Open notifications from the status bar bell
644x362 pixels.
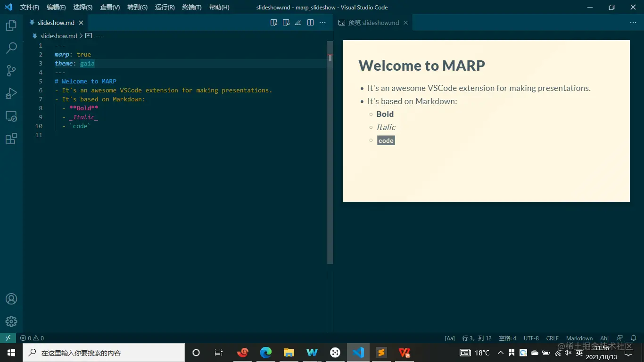pyautogui.click(x=632, y=338)
